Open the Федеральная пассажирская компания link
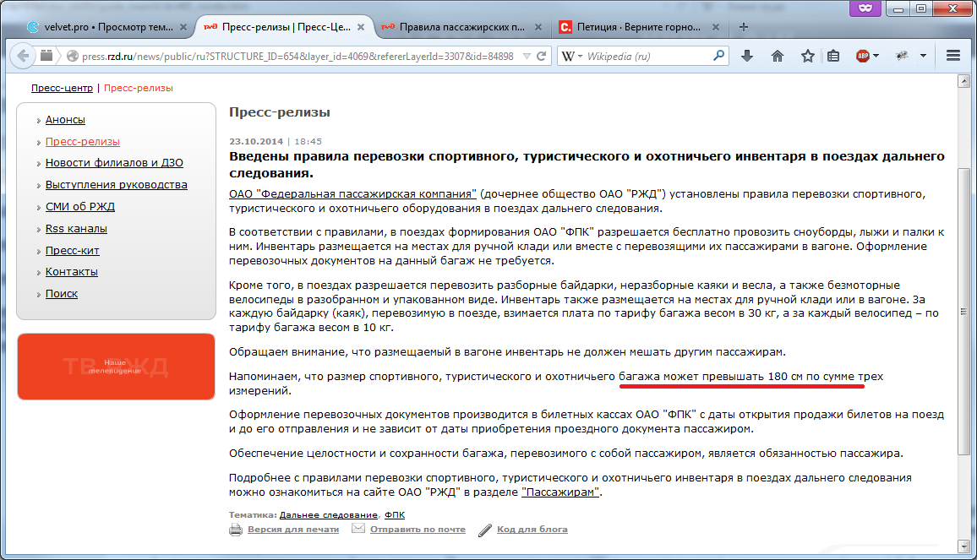 click(353, 193)
